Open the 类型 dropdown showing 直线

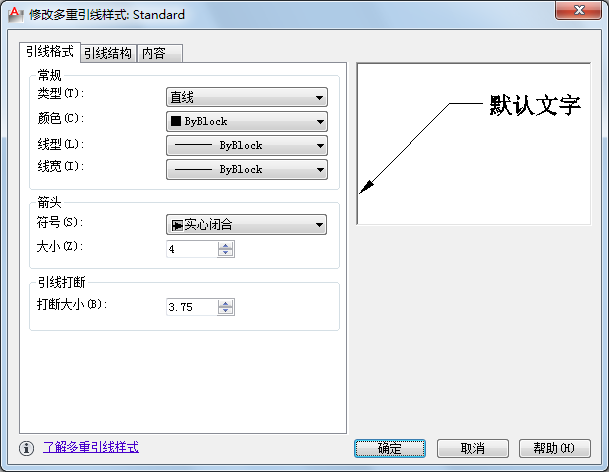(x=247, y=97)
